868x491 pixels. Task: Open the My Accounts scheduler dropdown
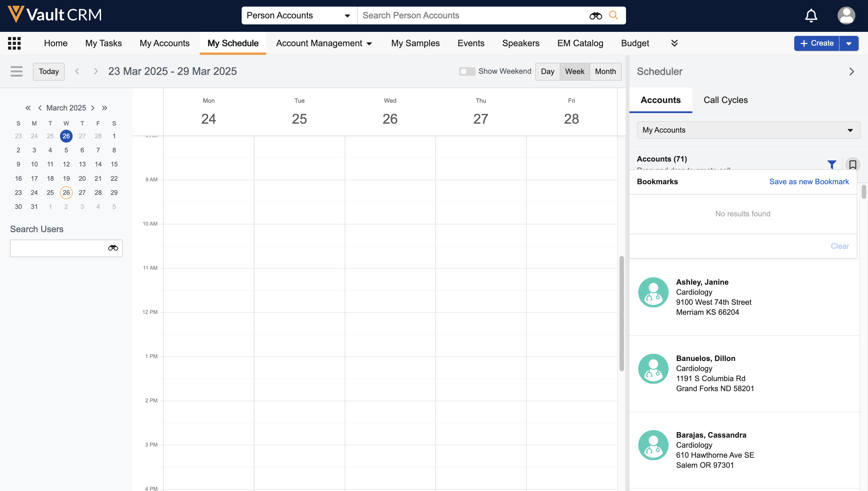point(748,130)
